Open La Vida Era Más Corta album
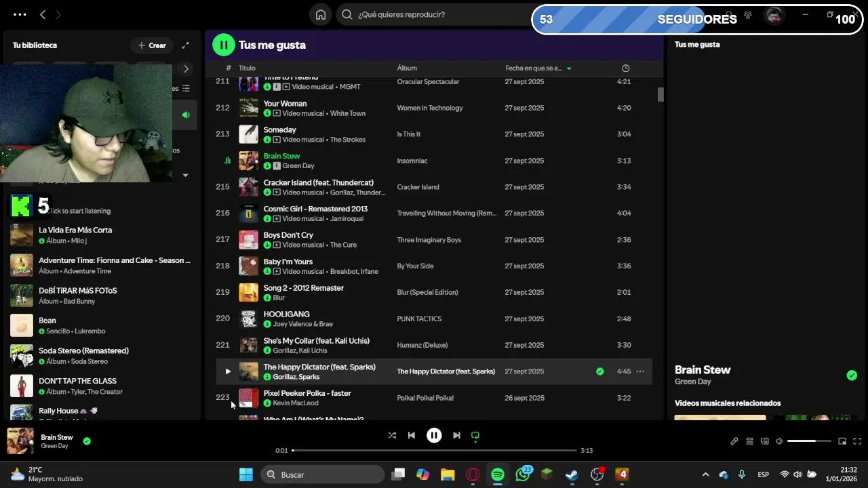The height and width of the screenshot is (488, 868). pos(101,235)
